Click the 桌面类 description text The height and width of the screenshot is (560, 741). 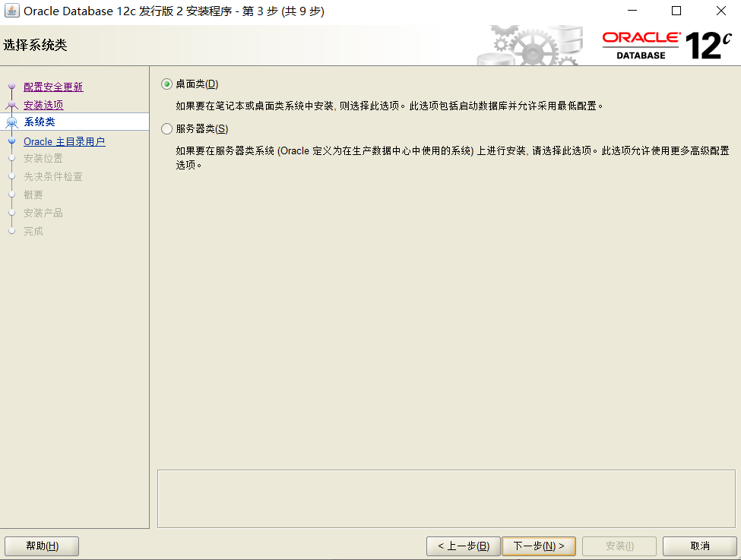pos(389,106)
